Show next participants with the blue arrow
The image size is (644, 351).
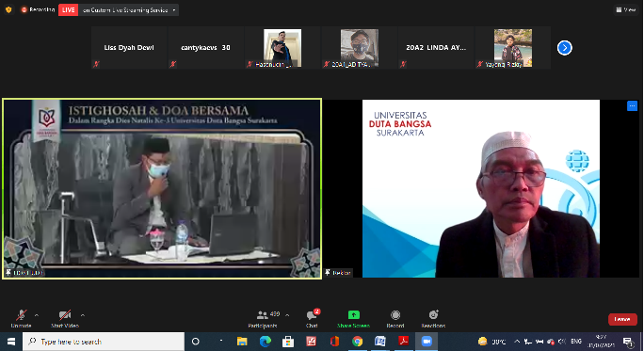pyautogui.click(x=565, y=48)
